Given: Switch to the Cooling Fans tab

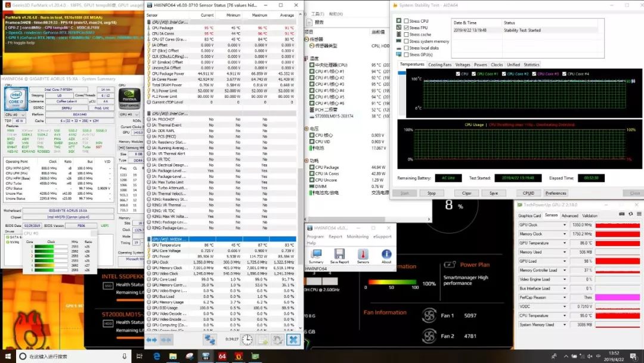Looking at the screenshot, I should point(440,64).
